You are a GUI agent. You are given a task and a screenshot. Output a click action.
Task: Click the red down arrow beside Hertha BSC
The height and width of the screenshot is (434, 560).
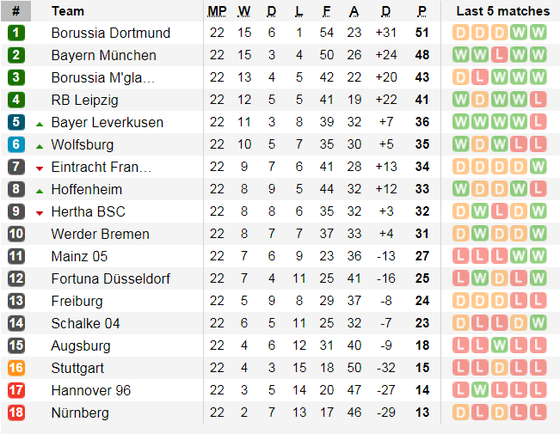click(40, 213)
